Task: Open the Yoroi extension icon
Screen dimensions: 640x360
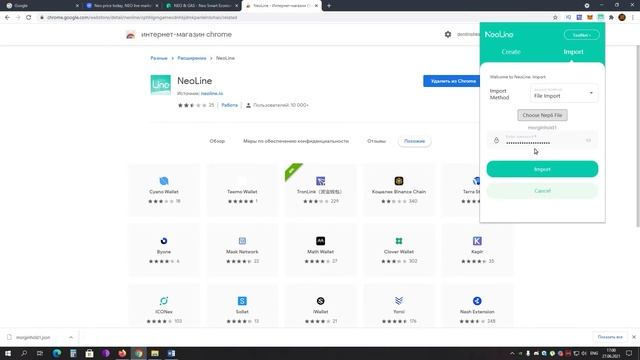Action: [399, 301]
